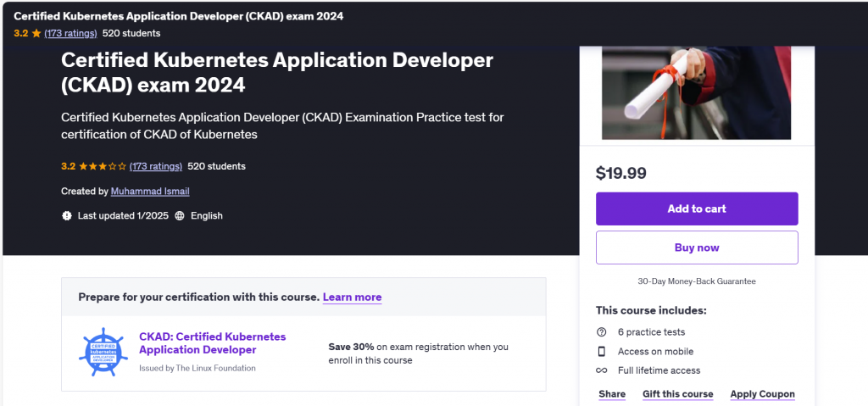This screenshot has width=868, height=406.
Task: Click the infinity icon beside Full lifetime access
Action: (x=601, y=370)
